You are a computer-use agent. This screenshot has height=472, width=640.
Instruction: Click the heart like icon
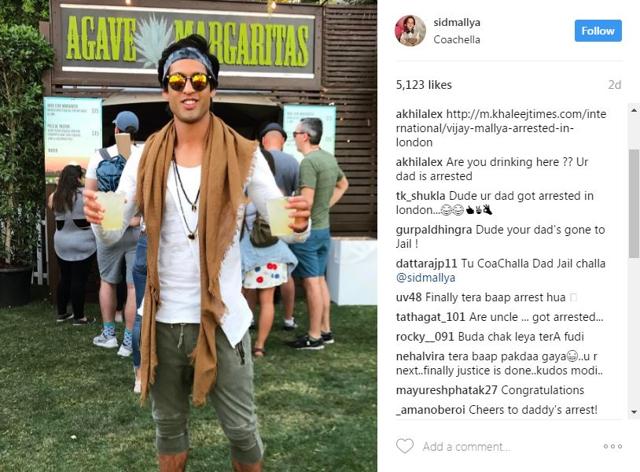[405, 446]
